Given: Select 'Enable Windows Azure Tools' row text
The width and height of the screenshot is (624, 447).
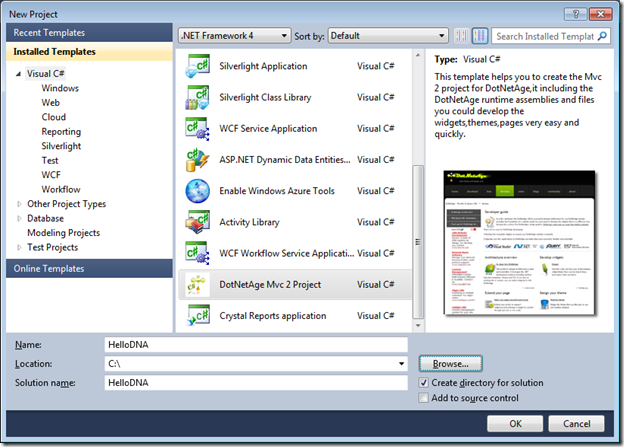Looking at the screenshot, I should tap(277, 191).
